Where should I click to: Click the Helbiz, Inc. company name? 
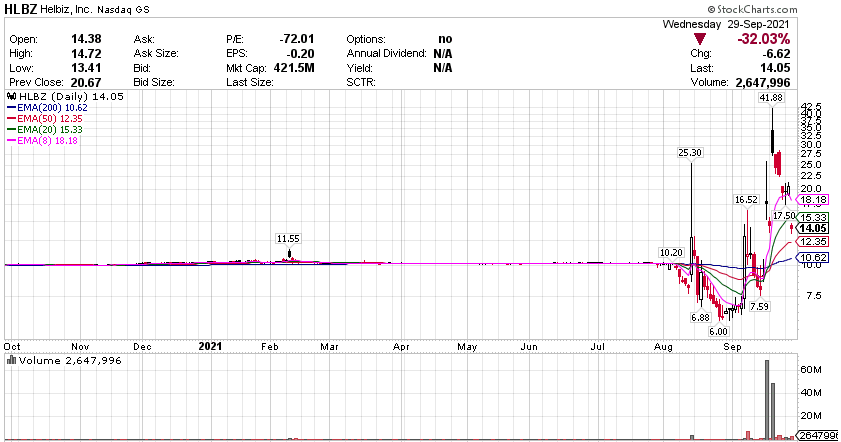tap(67, 10)
